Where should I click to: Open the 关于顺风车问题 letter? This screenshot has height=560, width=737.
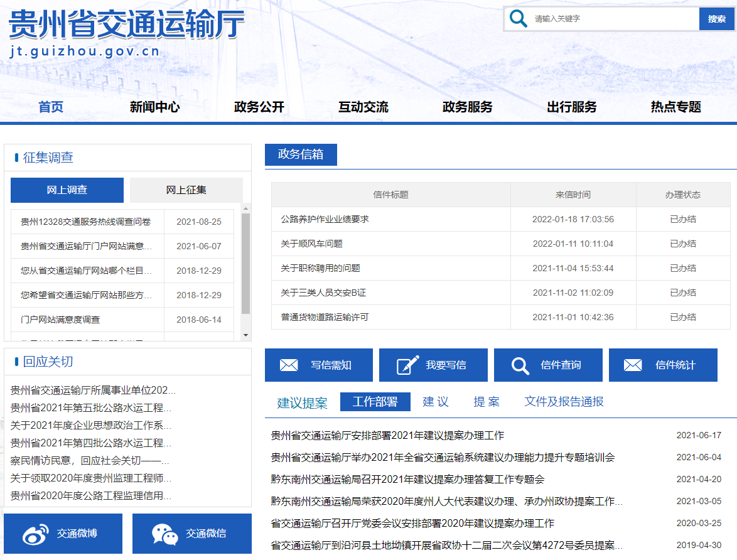coord(311,244)
